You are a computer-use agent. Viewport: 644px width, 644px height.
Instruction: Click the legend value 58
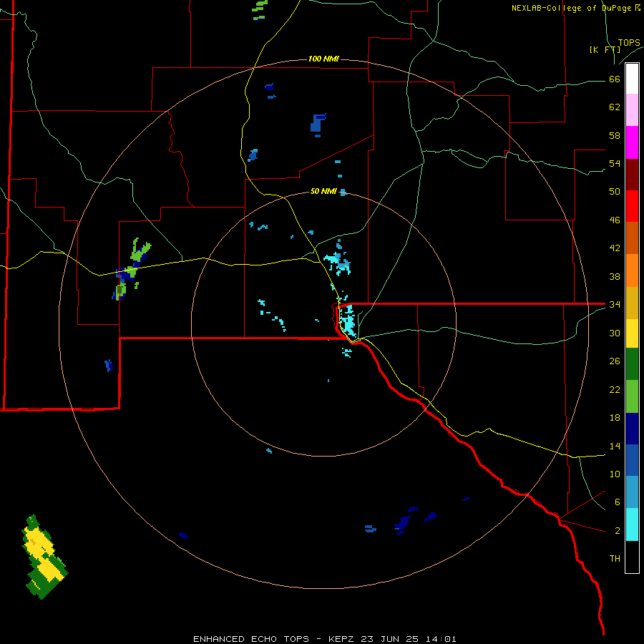615,135
